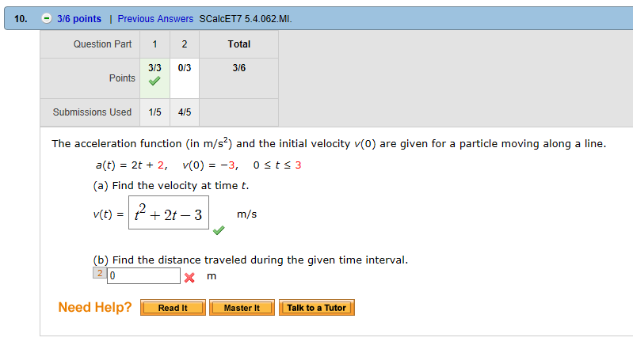This screenshot has height=364, width=633.
Task: Click the velocity answer box t² + 2t − 3
Action: pyautogui.click(x=171, y=214)
